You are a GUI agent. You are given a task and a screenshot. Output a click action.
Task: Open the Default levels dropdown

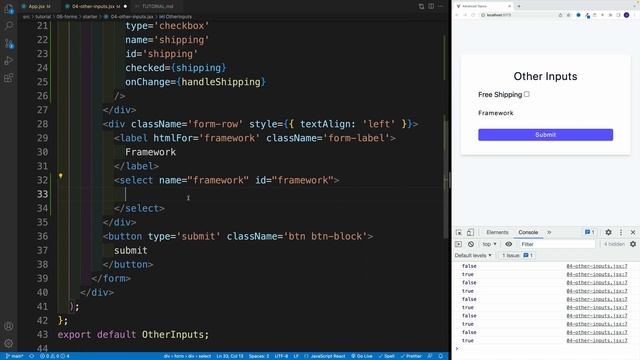[x=473, y=256]
